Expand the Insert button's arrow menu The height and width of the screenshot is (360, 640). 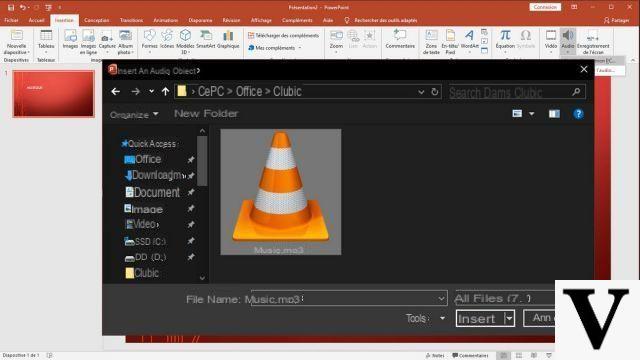pyautogui.click(x=509, y=318)
